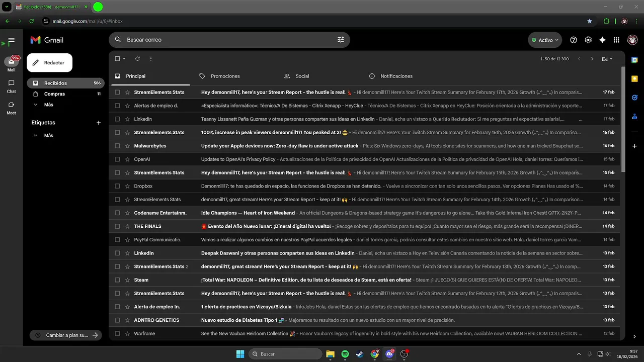Star the OpenAI email
This screenshot has height=362, width=644.
(127, 159)
